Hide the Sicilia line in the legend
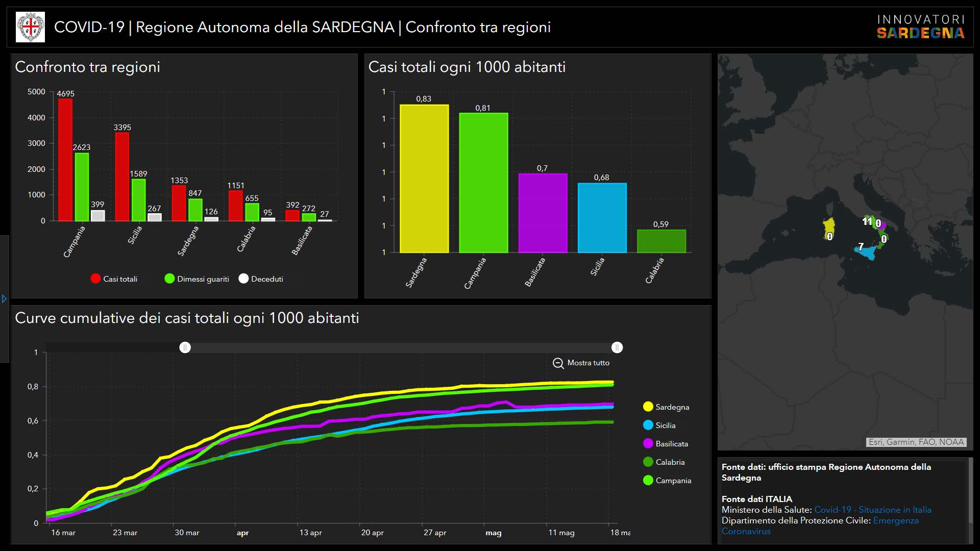Viewport: 980px width, 551px height. [648, 425]
